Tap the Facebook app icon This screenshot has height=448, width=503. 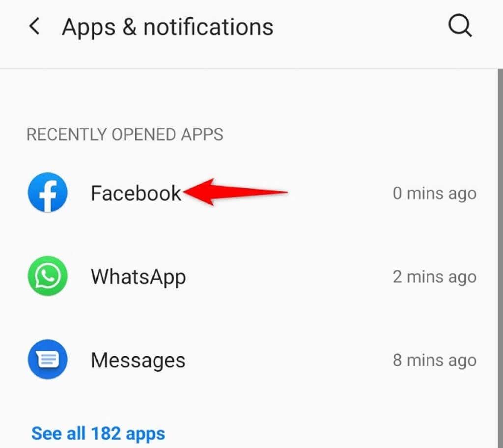pos(48,193)
